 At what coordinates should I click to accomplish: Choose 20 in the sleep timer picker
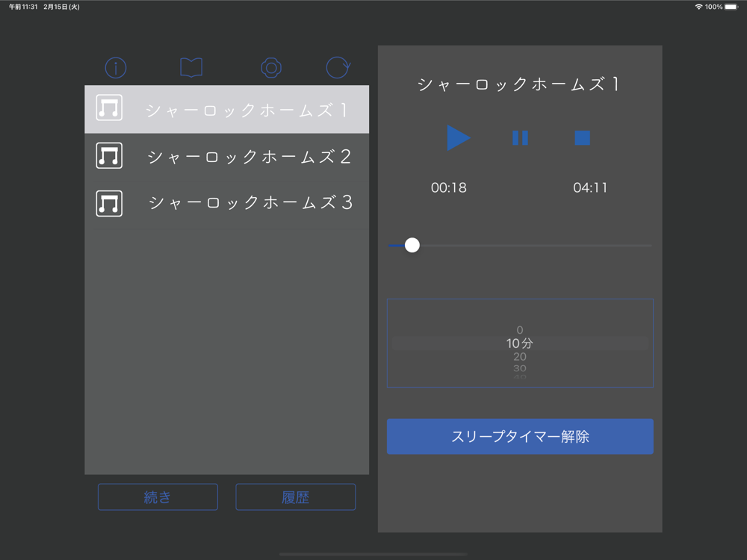pyautogui.click(x=520, y=357)
